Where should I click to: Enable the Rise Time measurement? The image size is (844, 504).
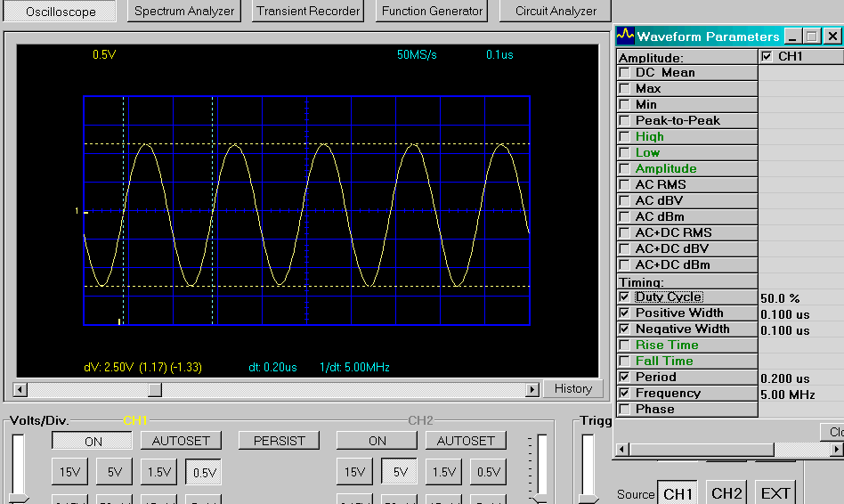point(624,345)
